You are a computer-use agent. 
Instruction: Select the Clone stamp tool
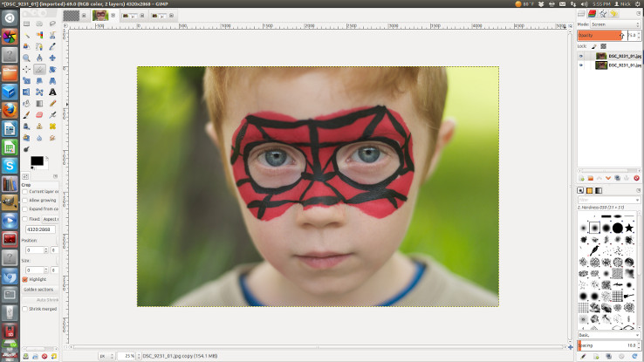[39, 126]
